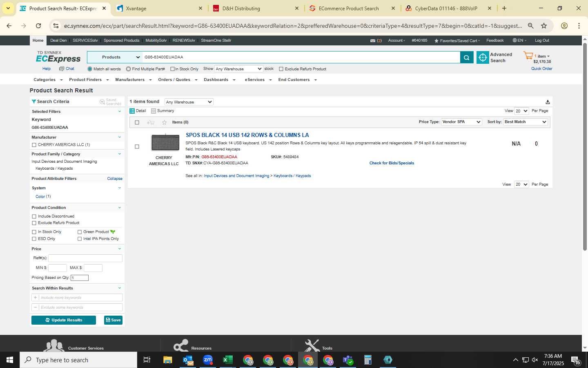
Task: Collapse the Manufacturer filter section
Action: tap(120, 137)
